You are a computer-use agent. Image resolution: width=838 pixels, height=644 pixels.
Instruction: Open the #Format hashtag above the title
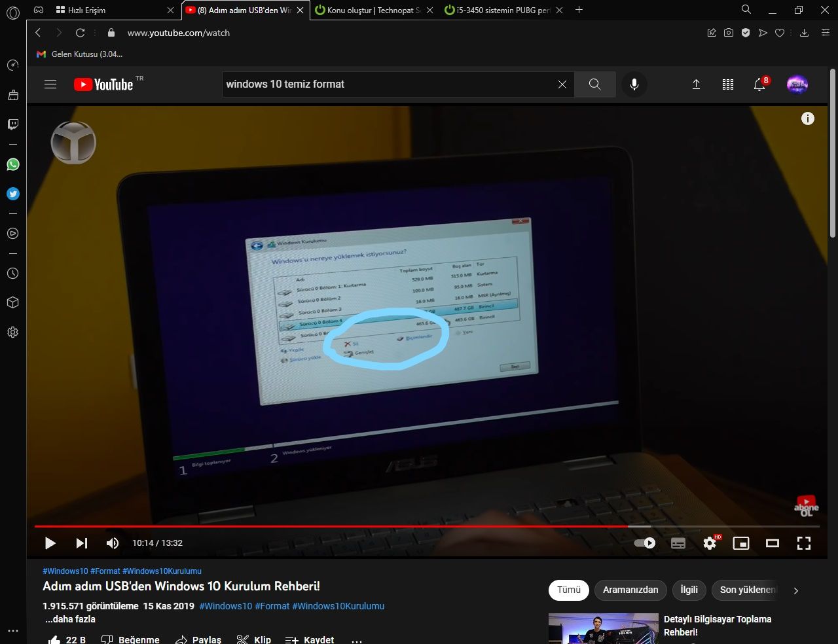click(105, 571)
